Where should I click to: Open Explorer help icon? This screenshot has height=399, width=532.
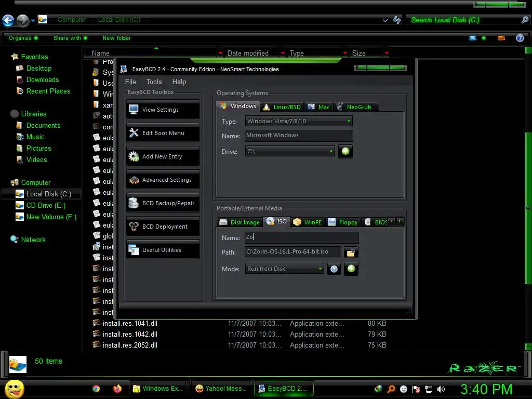[520, 38]
